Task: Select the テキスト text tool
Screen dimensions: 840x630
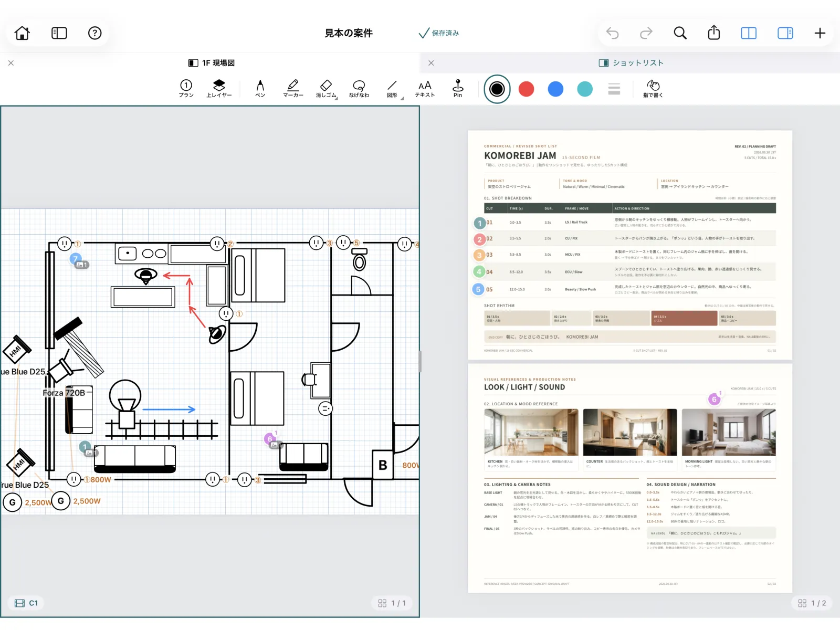Action: (425, 88)
